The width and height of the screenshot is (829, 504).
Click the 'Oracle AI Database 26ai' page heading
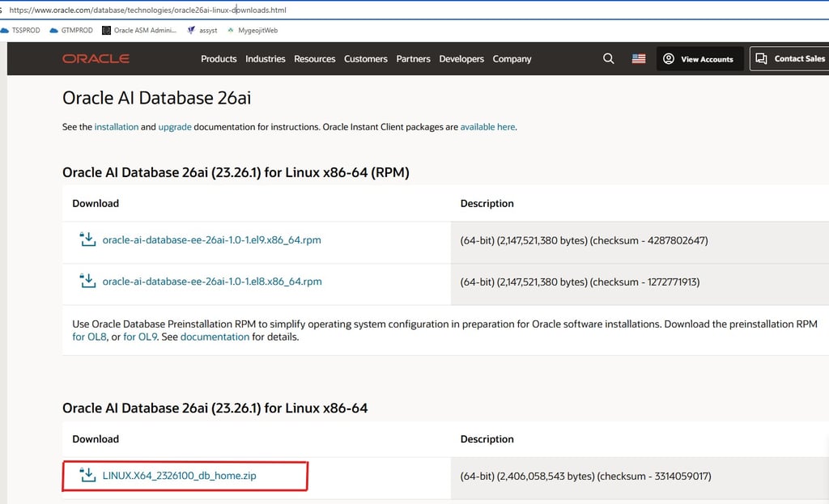click(156, 98)
